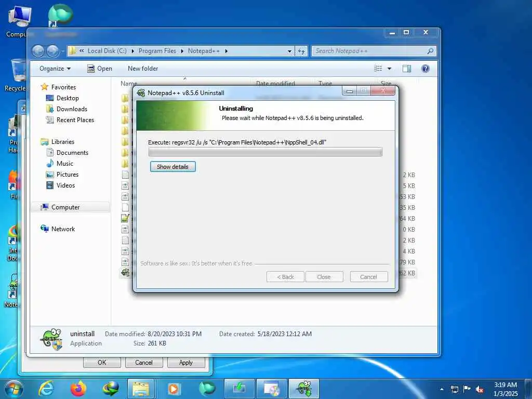Screen dimensions: 532x399
Task: Open the media player taskbar icon
Action: [174, 389]
